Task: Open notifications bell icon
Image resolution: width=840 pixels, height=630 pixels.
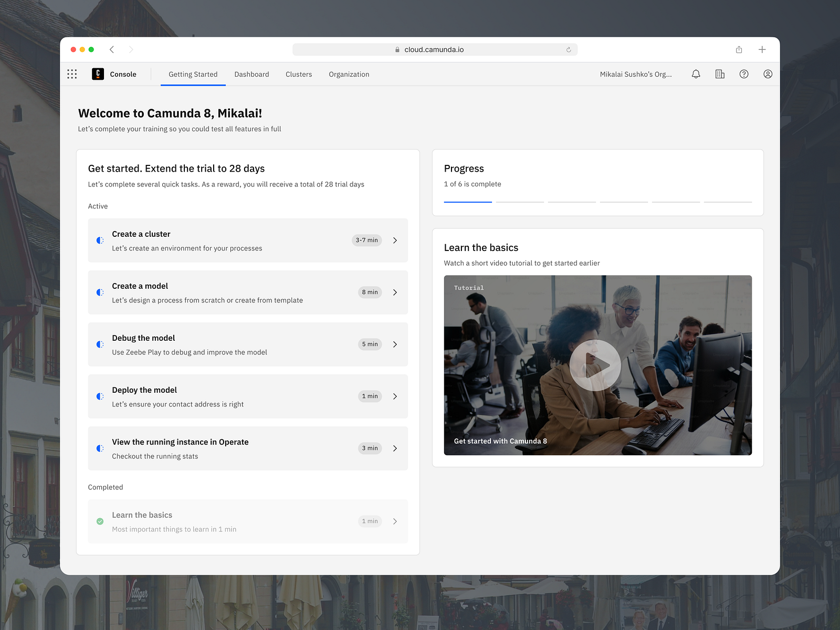Action: pyautogui.click(x=696, y=74)
